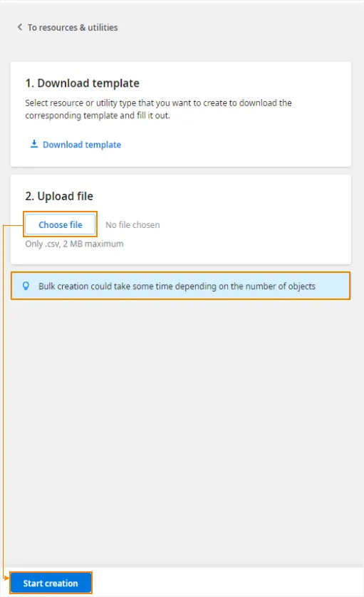This screenshot has height=597, width=364.
Task: Click the 2. Upload file heading
Action: (59, 196)
